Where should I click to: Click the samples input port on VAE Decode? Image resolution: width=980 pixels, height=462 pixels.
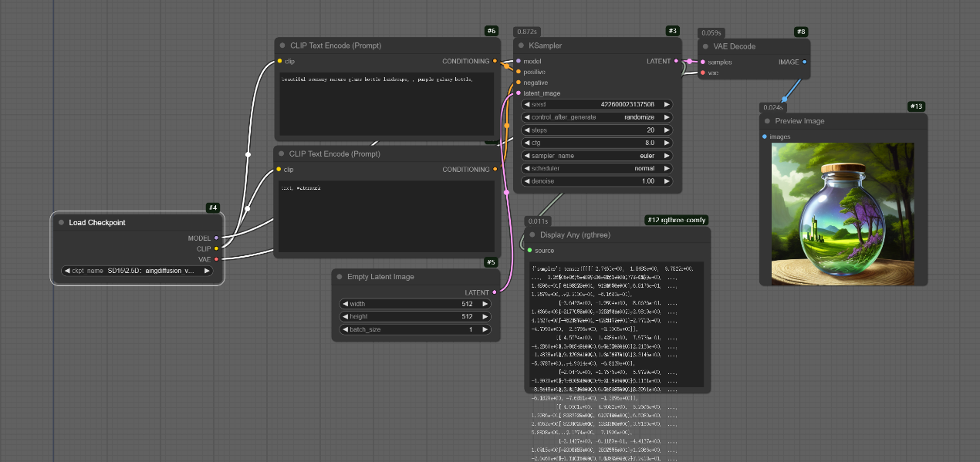coord(702,62)
